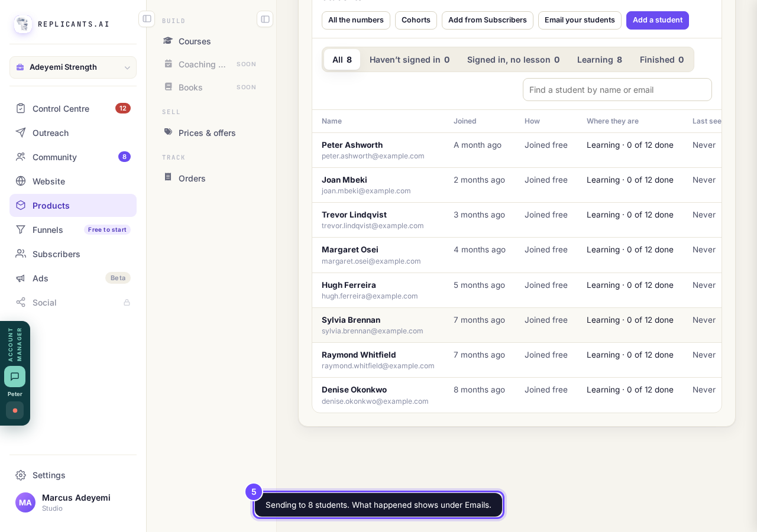Click the tag icon for Prices & offers

(169, 132)
